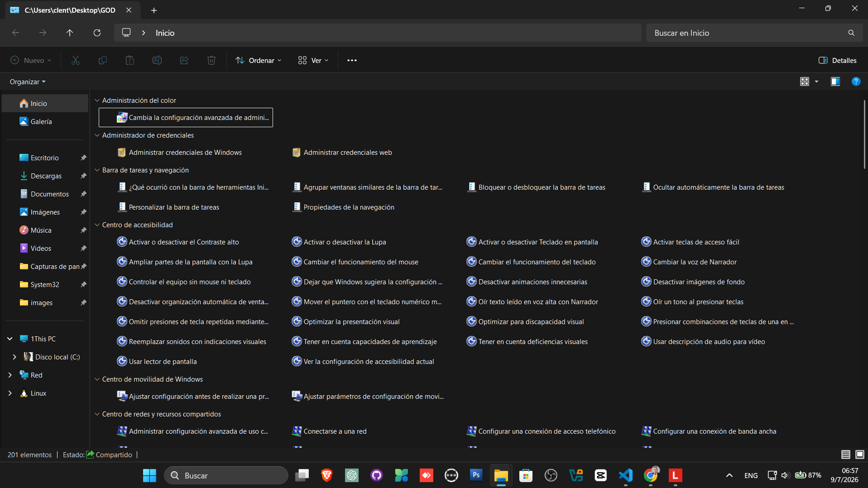Click the Share icon in toolbar
This screenshot has height=488, width=868.
184,60
